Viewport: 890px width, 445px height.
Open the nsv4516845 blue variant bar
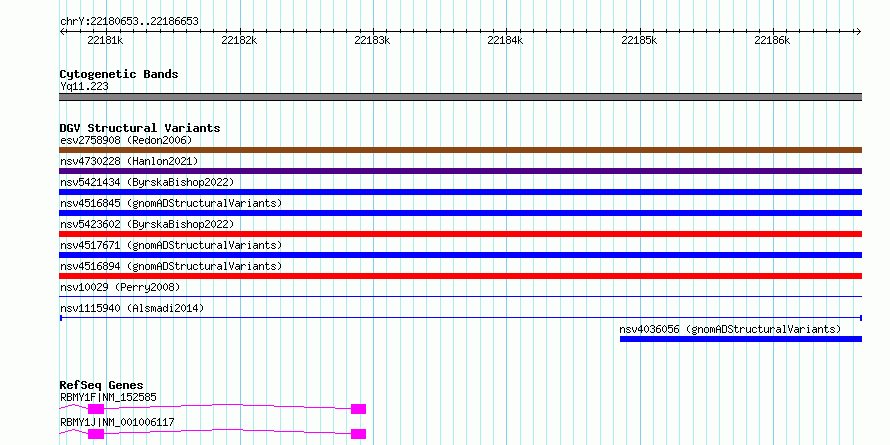click(460, 213)
